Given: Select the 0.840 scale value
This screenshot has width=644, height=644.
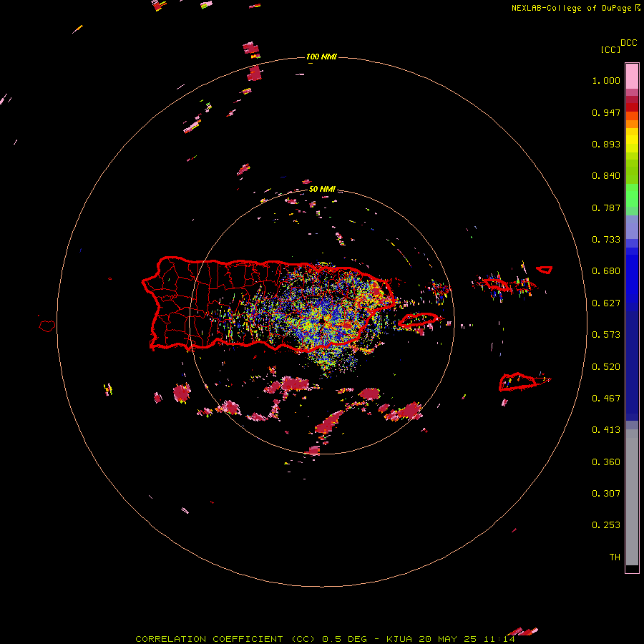Looking at the screenshot, I should point(606,176).
